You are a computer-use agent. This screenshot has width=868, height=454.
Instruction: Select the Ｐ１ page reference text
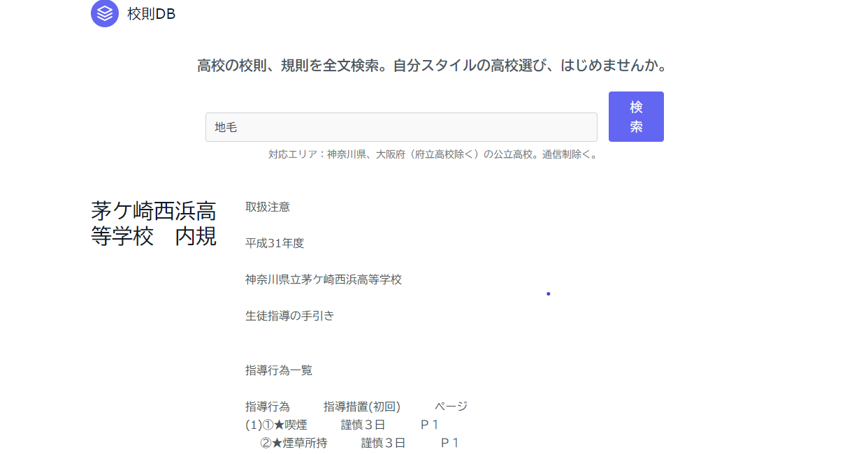click(x=428, y=424)
